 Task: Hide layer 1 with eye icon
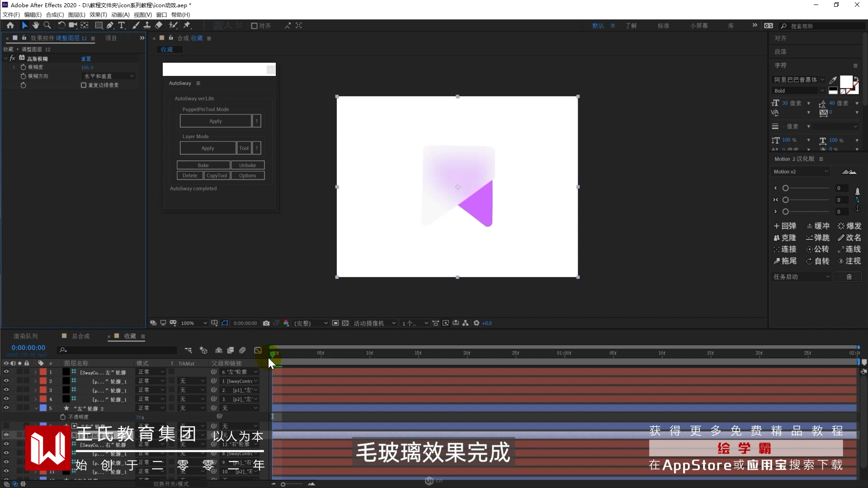(6, 372)
